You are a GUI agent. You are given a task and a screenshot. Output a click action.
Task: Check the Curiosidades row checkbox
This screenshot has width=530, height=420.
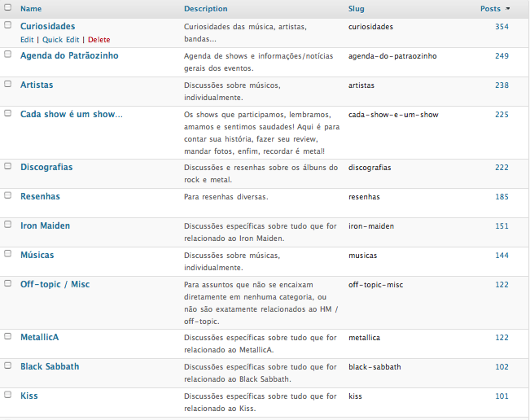pyautogui.click(x=7, y=26)
